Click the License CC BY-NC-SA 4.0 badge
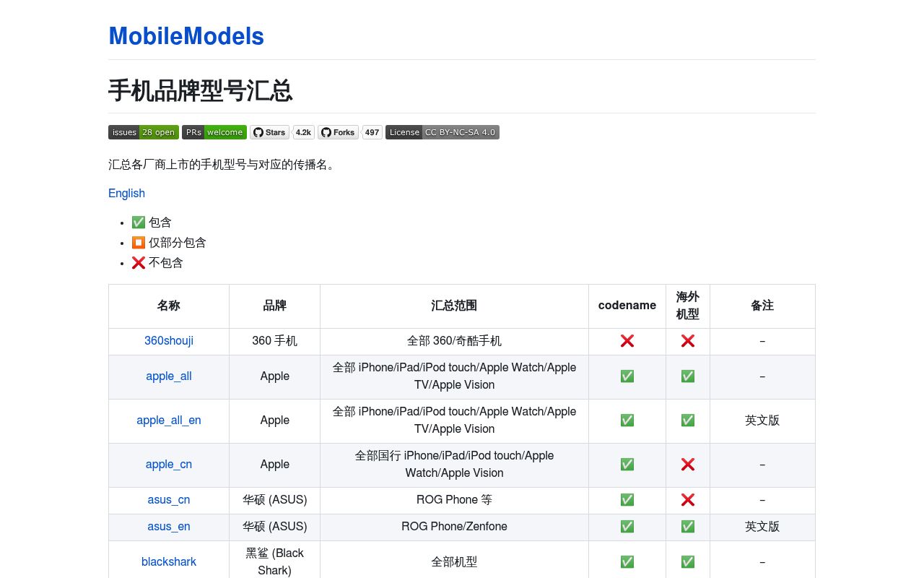This screenshot has width=924, height=578. [x=443, y=132]
